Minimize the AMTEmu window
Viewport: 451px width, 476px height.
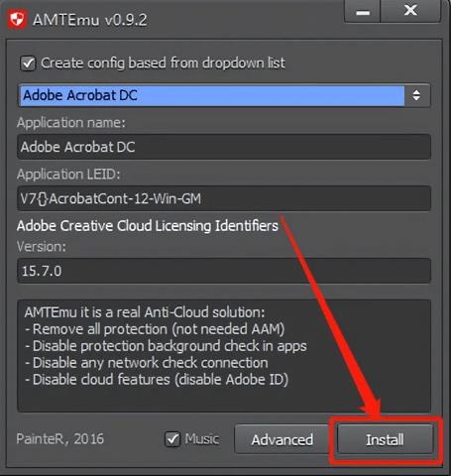pos(363,11)
